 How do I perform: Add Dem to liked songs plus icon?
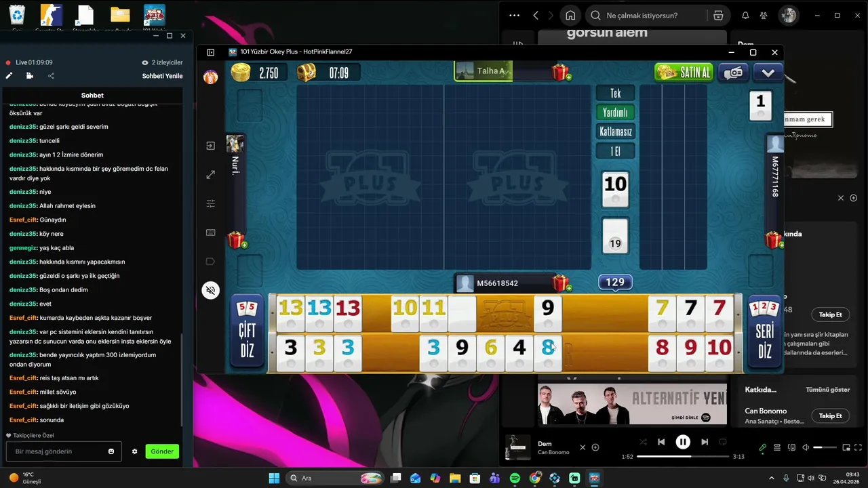(x=595, y=447)
